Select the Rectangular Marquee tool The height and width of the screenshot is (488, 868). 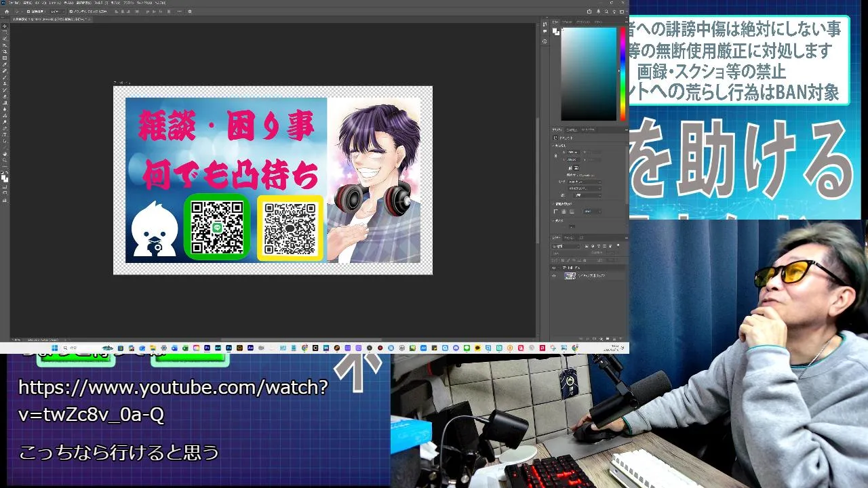point(5,33)
